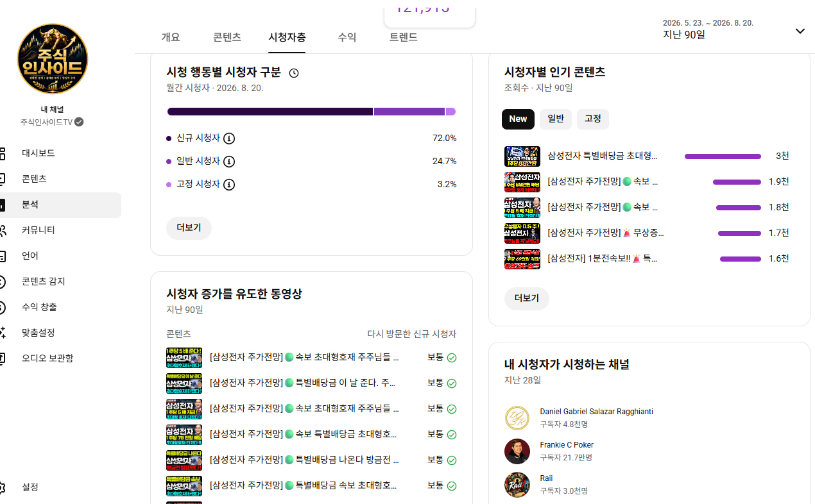Click the 1.8천 view count
Viewport: 815px width, 504px height.
[x=779, y=207]
